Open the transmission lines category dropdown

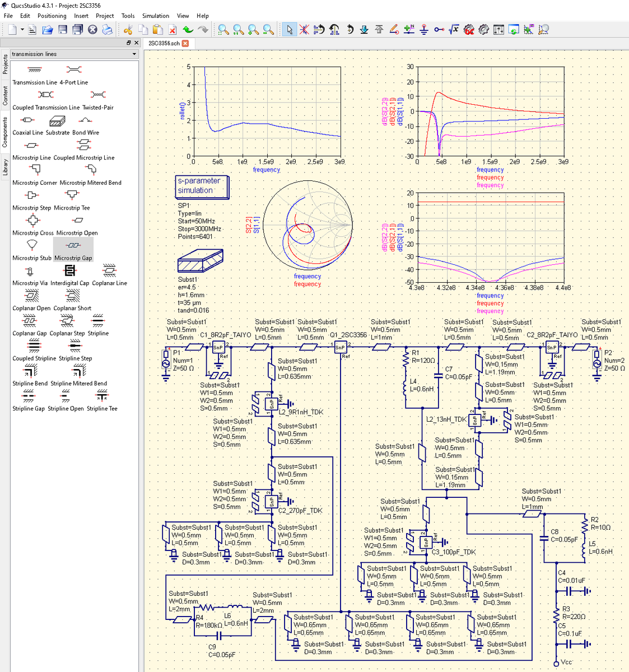(x=74, y=54)
